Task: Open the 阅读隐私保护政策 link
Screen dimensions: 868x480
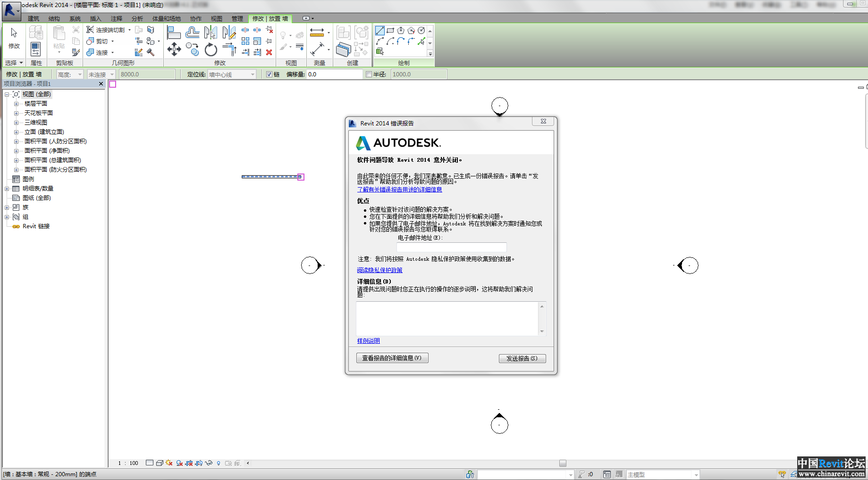Action: coord(379,270)
